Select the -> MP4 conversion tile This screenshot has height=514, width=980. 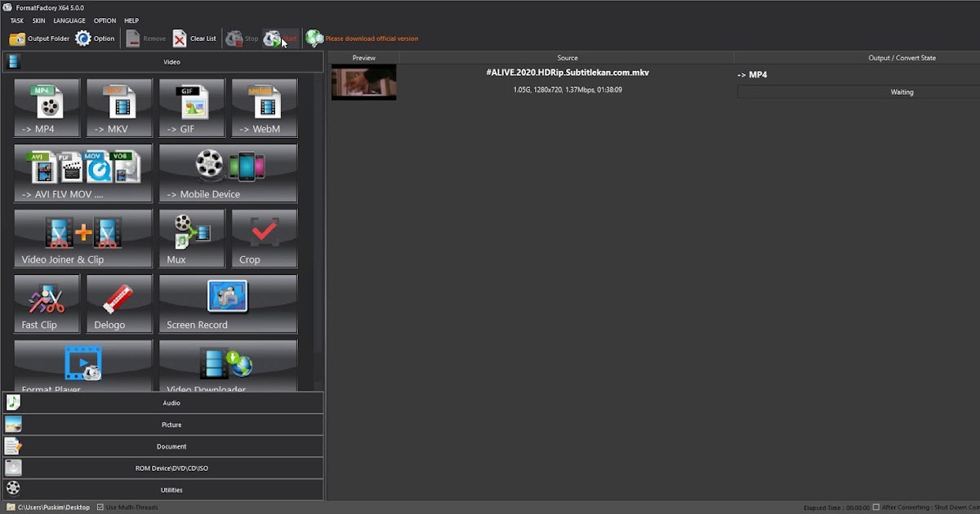click(47, 108)
